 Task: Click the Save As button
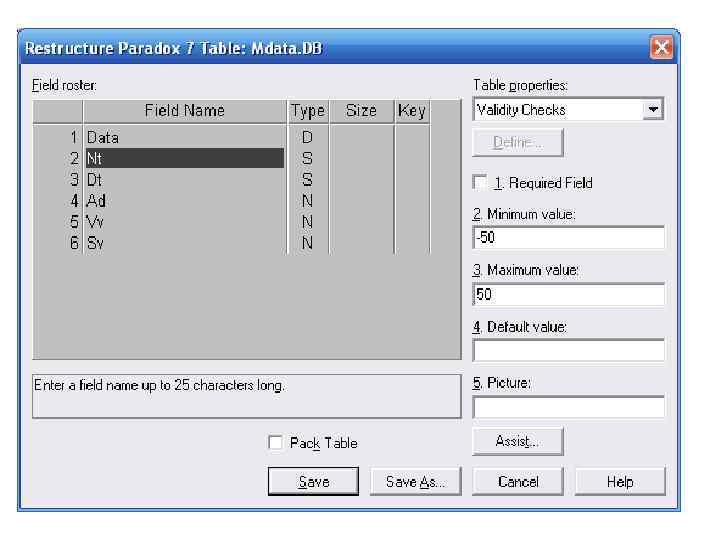(x=416, y=481)
